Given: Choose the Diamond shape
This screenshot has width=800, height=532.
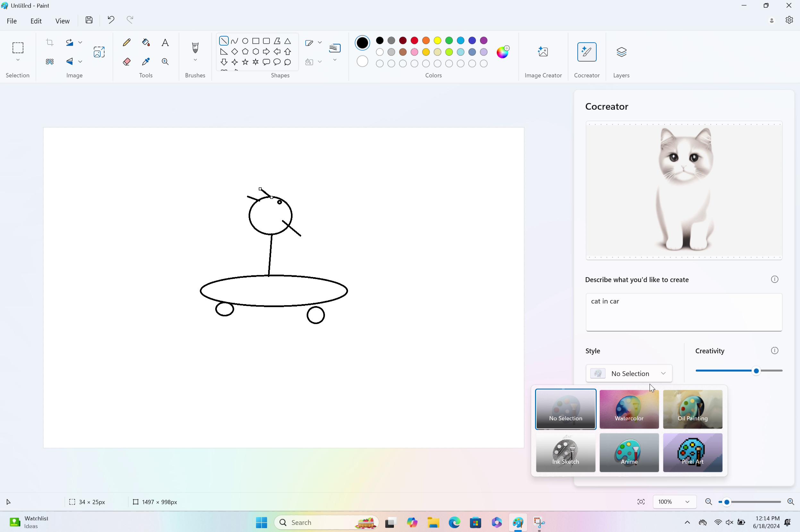Looking at the screenshot, I should click(x=235, y=52).
